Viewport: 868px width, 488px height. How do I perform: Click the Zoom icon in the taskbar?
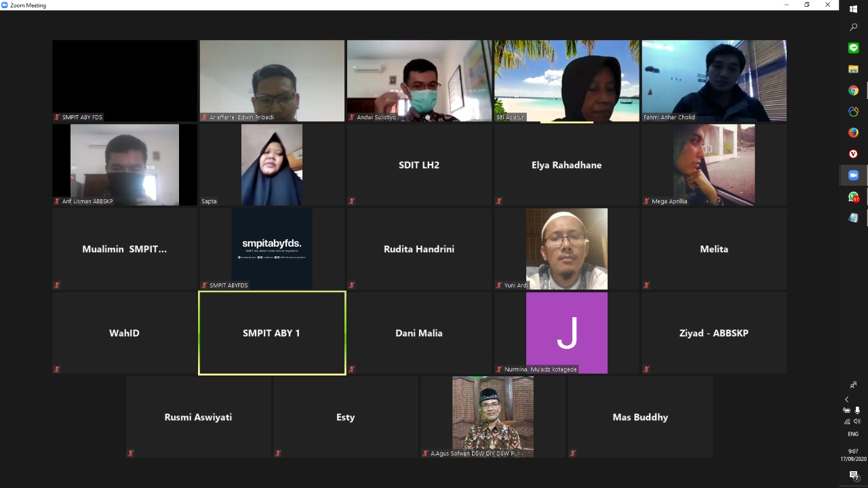853,176
